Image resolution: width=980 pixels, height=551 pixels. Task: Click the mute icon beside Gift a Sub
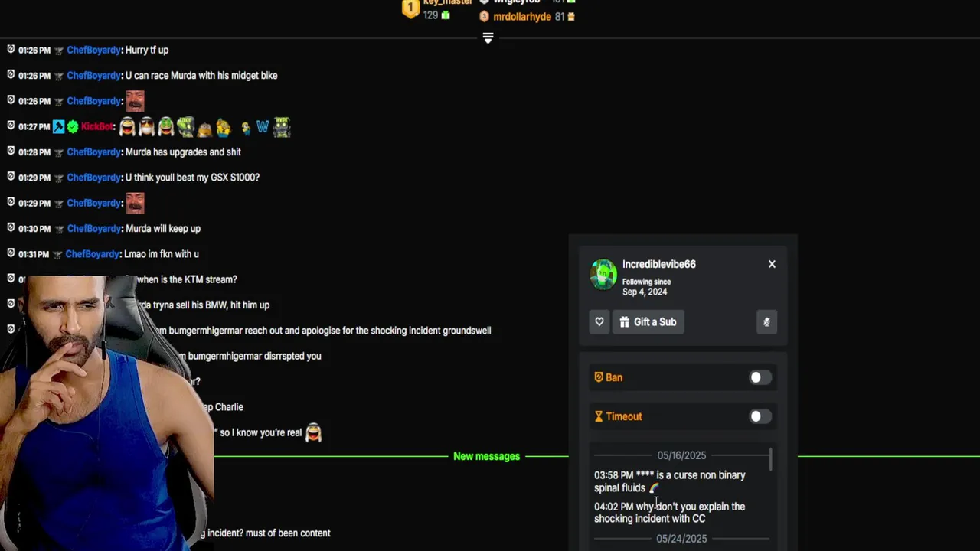pyautogui.click(x=766, y=322)
